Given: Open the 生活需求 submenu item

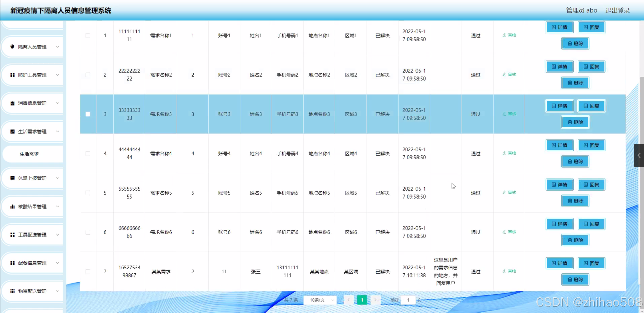Looking at the screenshot, I should tap(29, 154).
